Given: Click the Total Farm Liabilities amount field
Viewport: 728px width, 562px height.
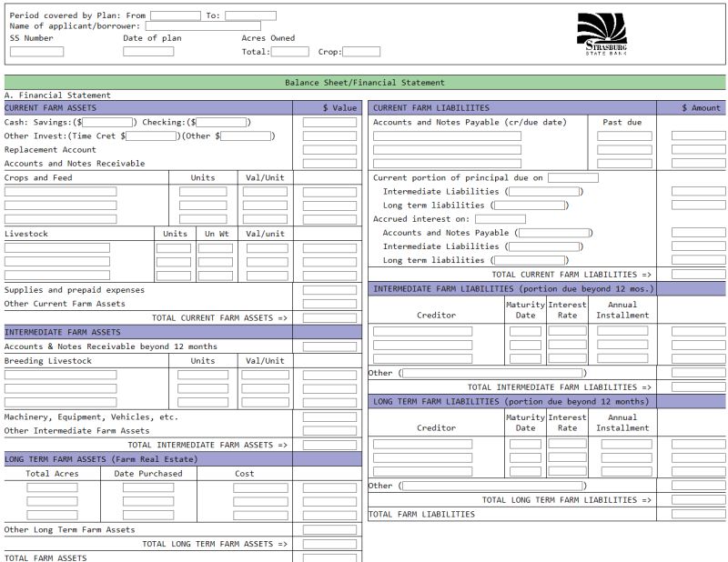Looking at the screenshot, I should coord(698,514).
